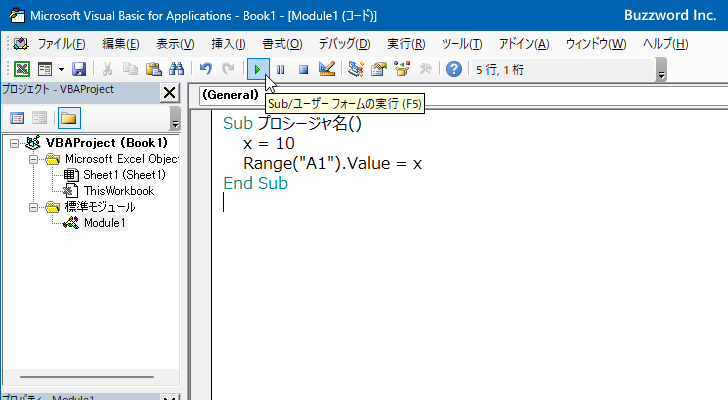This screenshot has height=400, width=728.
Task: Collapse the VBAProject (Book1) tree node
Action: tap(14, 143)
